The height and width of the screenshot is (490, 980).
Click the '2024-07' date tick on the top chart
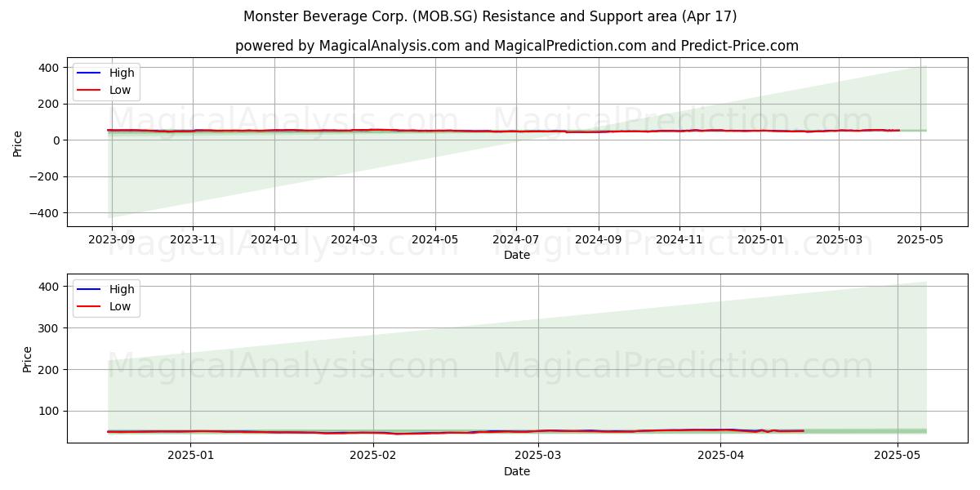pos(515,240)
